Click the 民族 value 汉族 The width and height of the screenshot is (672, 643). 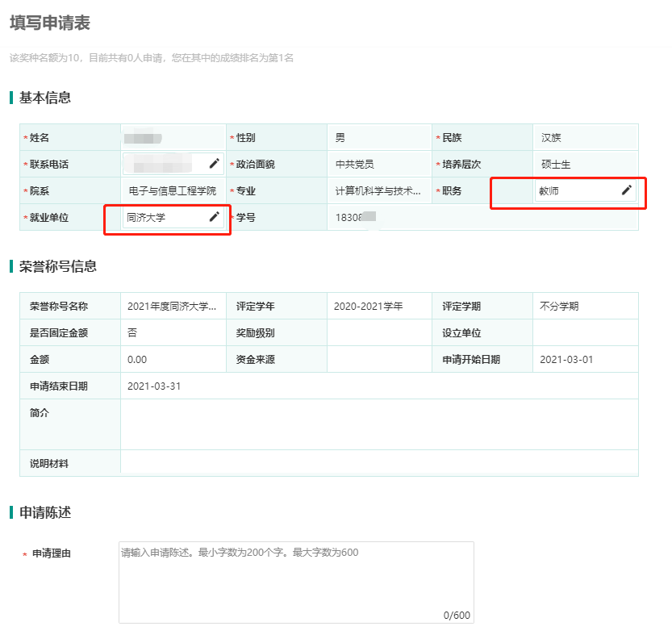[551, 138]
